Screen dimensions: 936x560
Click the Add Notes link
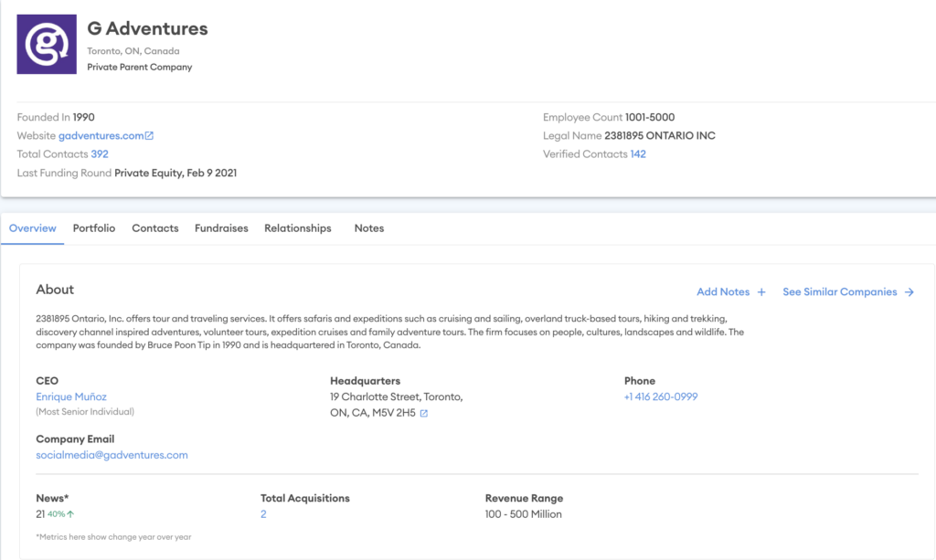click(723, 291)
